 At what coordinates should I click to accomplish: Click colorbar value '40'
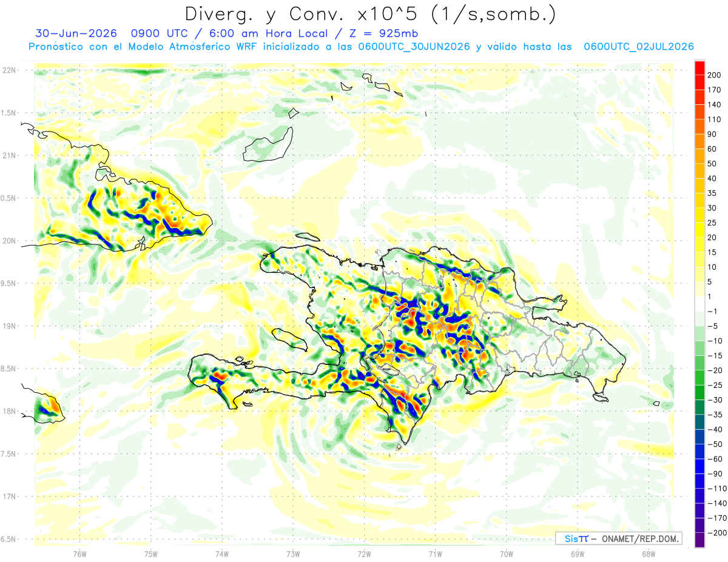[x=712, y=178]
